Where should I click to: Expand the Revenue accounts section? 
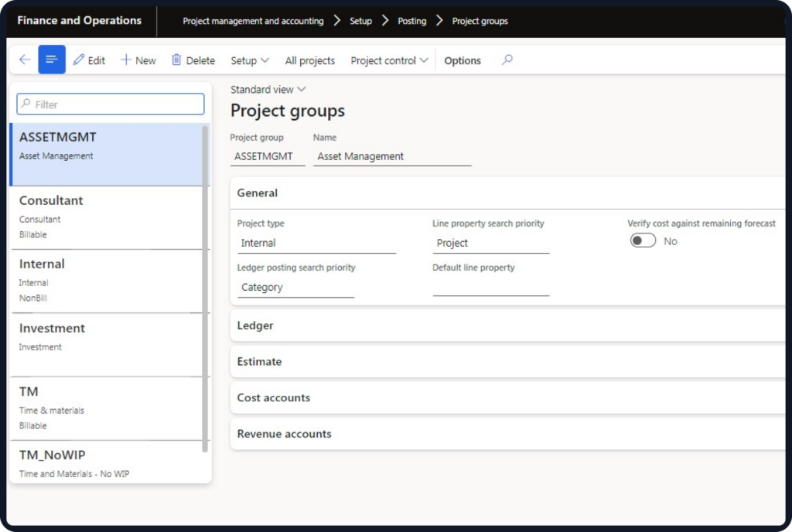(x=507, y=434)
